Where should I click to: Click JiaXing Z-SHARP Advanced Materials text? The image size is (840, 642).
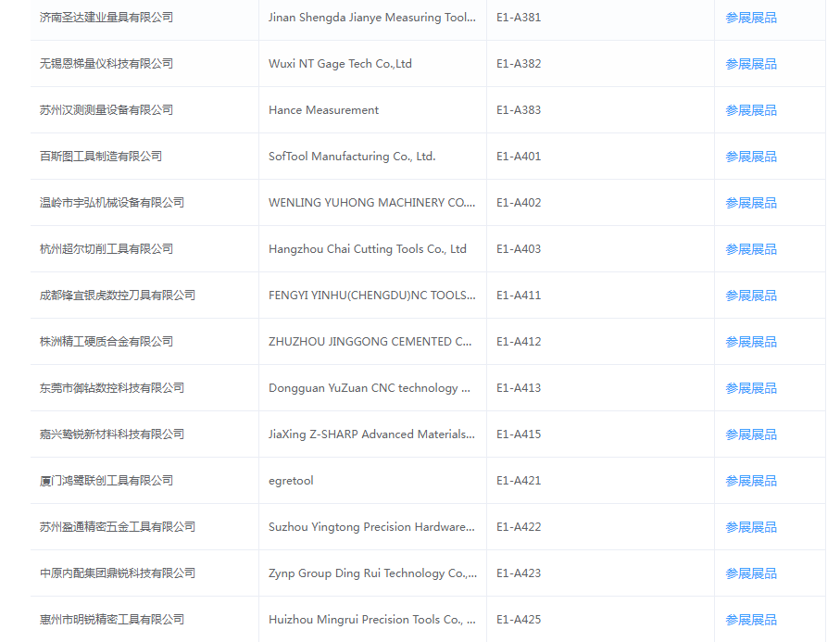pyautogui.click(x=371, y=434)
